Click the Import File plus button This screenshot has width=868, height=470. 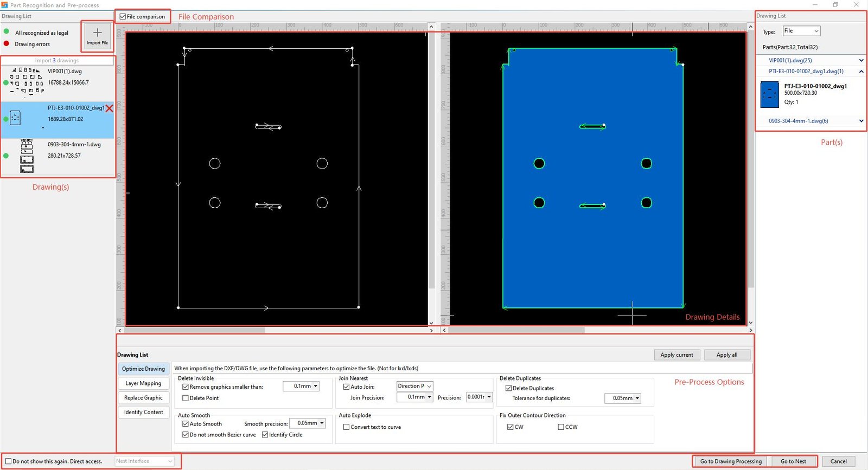click(97, 36)
